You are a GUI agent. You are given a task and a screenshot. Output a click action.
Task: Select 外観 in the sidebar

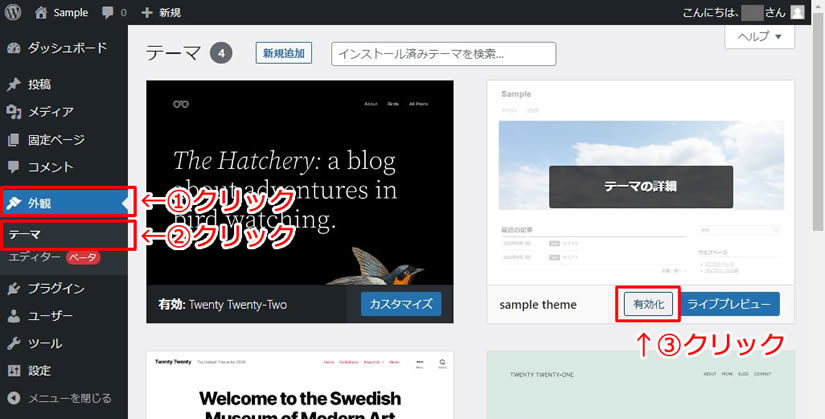[x=64, y=203]
